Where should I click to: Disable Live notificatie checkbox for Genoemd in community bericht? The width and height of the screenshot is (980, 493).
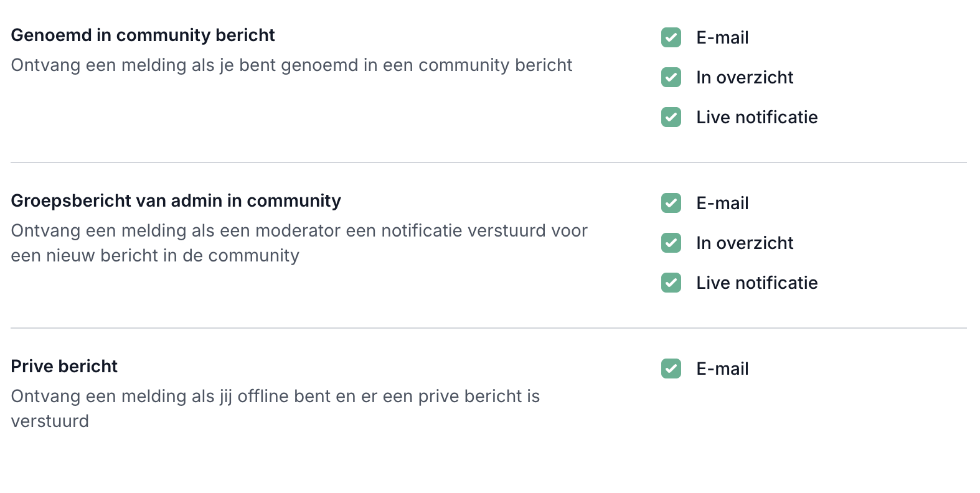(x=671, y=117)
